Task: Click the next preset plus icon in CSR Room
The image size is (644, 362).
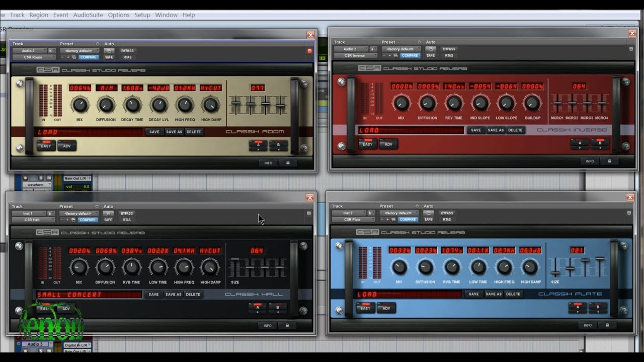Action: point(68,57)
